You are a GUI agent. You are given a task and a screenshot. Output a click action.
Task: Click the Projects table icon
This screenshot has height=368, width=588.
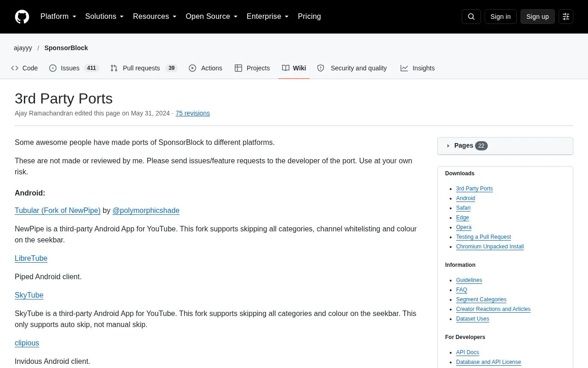[238, 68]
